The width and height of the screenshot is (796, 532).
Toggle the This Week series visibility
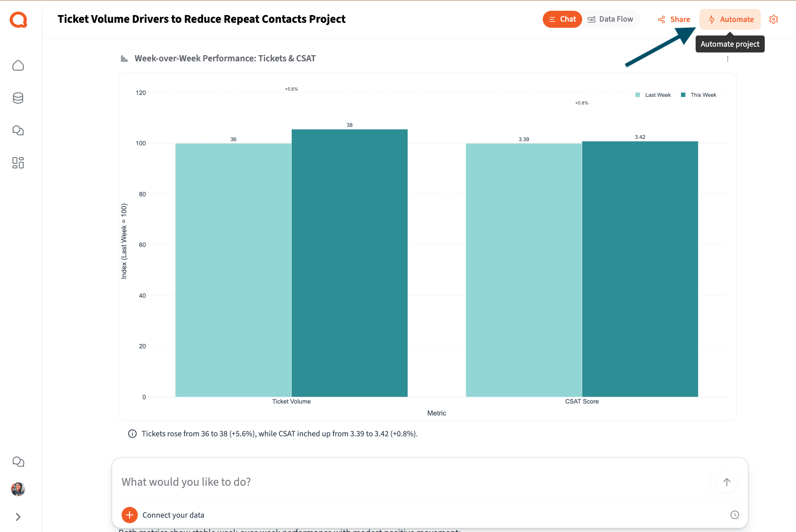[699, 95]
